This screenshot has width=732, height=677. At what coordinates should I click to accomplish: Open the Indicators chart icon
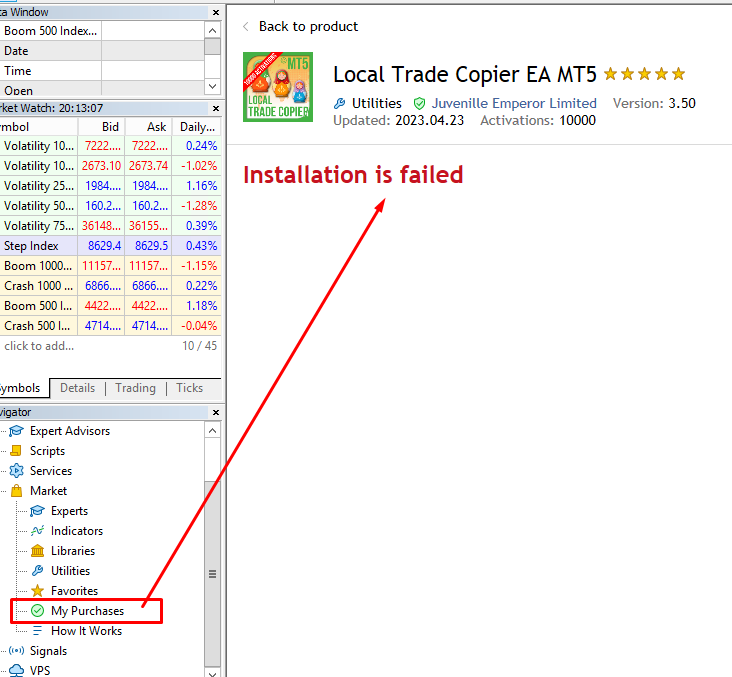pyautogui.click(x=37, y=531)
